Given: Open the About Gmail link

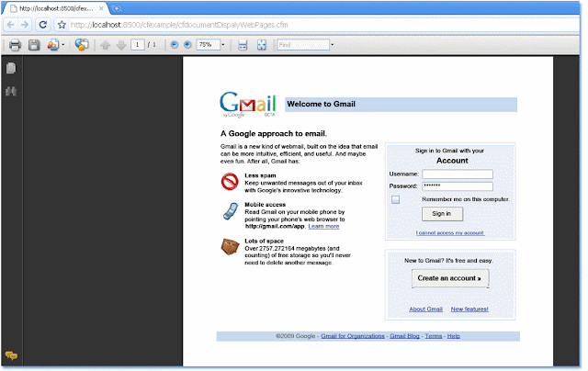Looking at the screenshot, I should point(425,309).
